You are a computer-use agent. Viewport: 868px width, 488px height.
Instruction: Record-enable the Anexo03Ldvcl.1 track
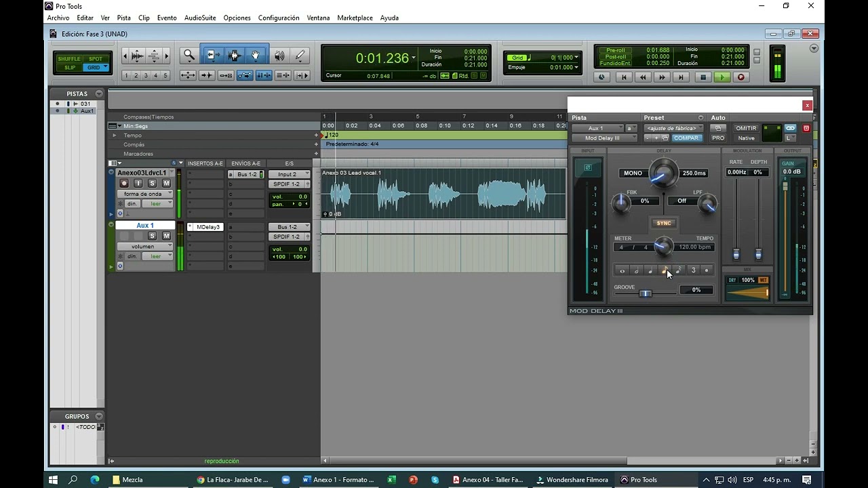coord(124,184)
